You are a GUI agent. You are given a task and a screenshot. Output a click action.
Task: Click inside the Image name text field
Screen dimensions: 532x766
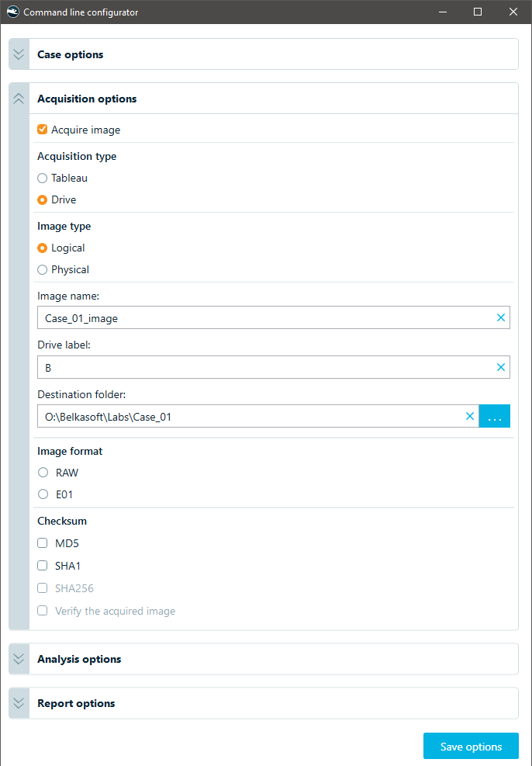pos(267,317)
